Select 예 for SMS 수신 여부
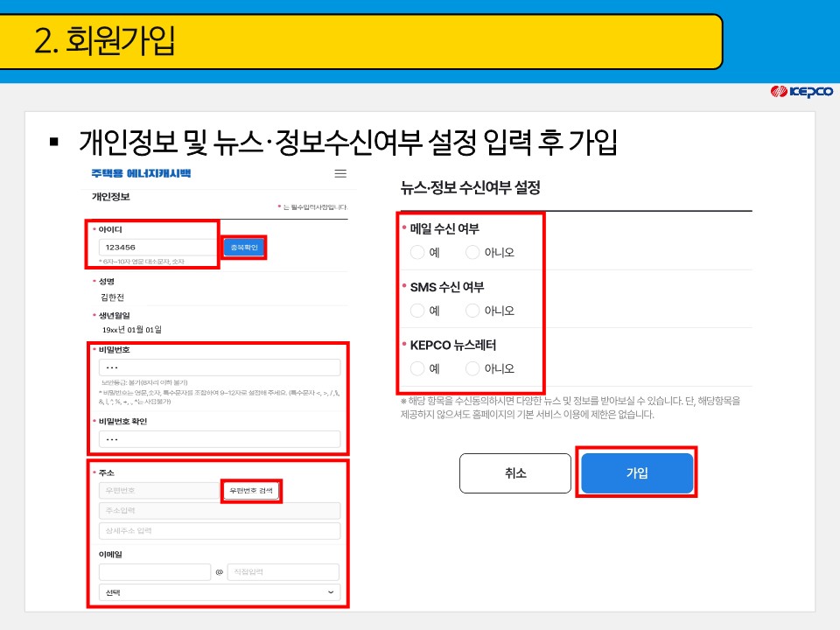Image resolution: width=840 pixels, height=630 pixels. (x=417, y=310)
